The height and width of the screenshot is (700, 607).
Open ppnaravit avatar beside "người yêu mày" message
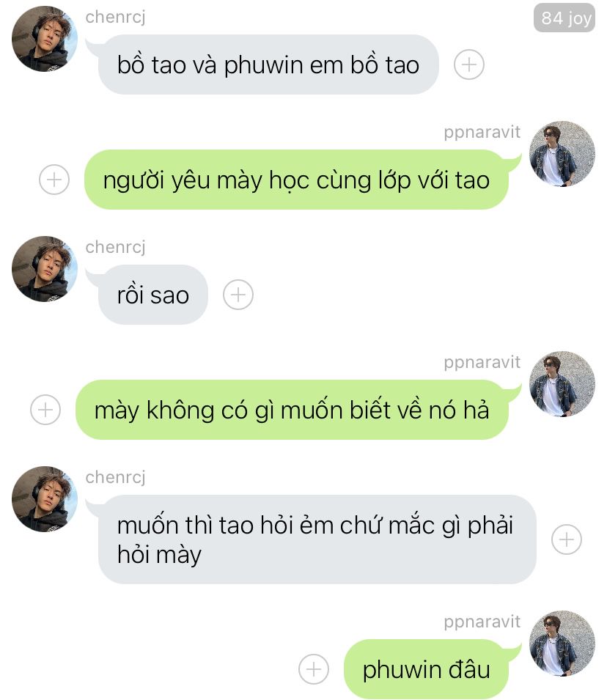click(562, 154)
